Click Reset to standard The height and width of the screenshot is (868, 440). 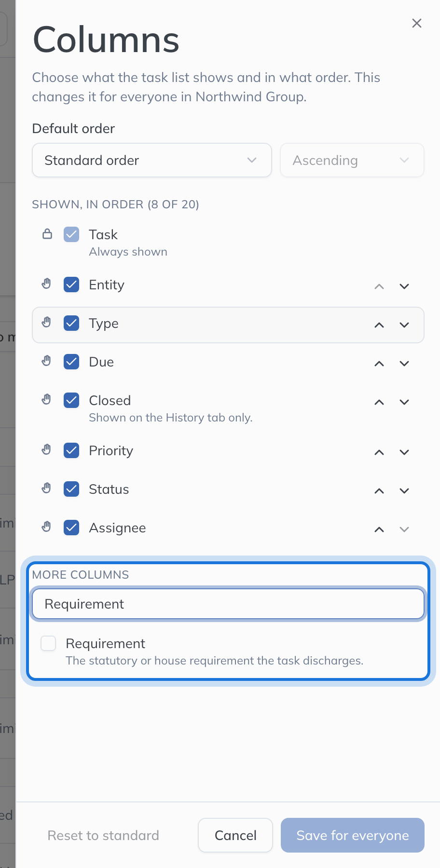tap(103, 835)
